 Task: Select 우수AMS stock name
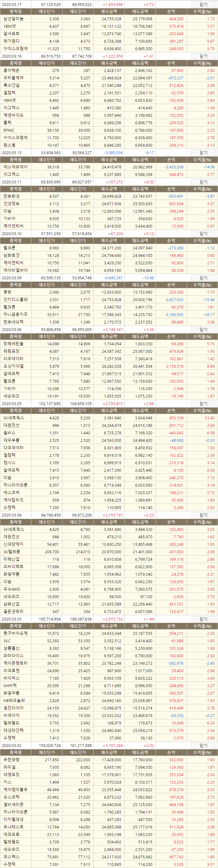pyautogui.click(x=12, y=589)
